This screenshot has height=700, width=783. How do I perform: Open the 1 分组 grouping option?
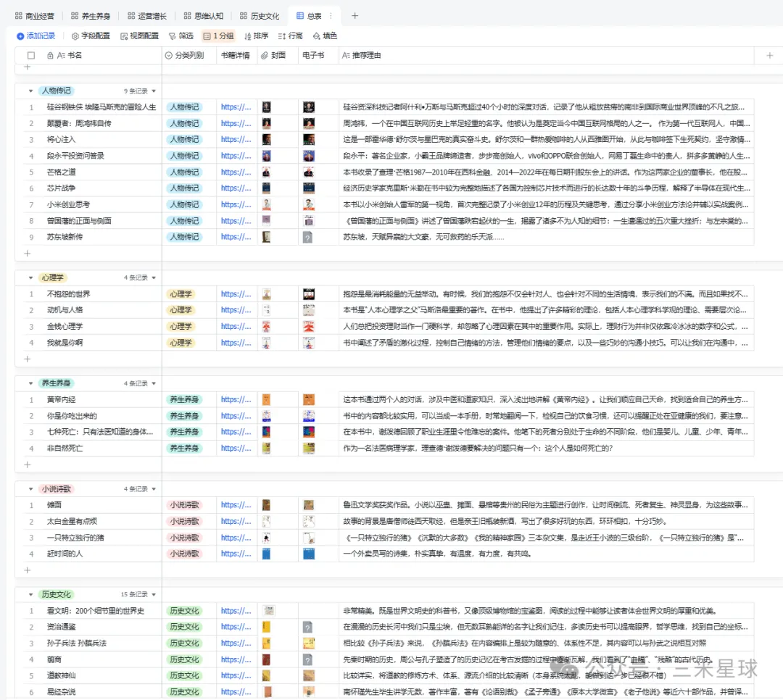[x=218, y=36]
